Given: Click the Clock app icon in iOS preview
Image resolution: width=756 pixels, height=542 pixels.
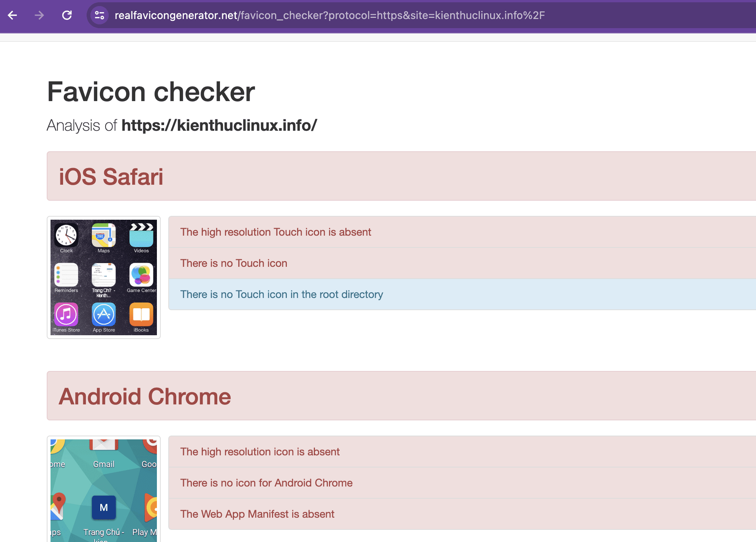Looking at the screenshot, I should (x=66, y=235).
